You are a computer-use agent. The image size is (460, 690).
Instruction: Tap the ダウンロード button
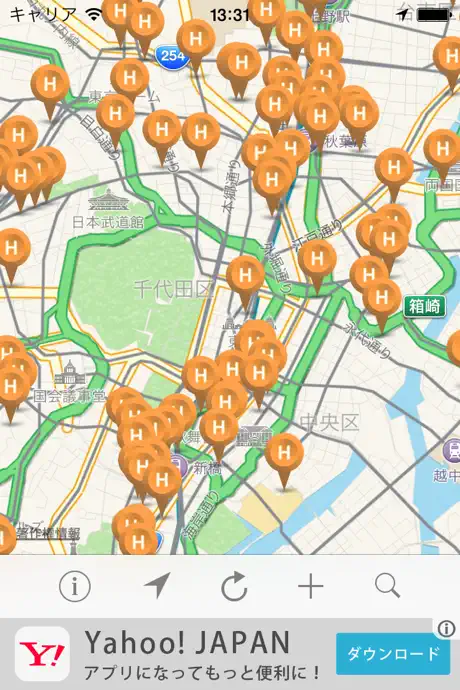click(x=393, y=654)
